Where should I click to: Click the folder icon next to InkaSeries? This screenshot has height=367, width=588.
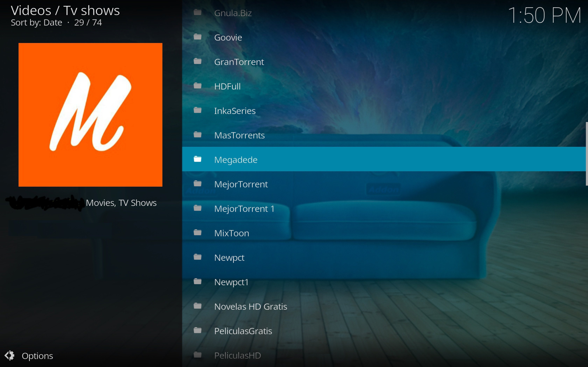pyautogui.click(x=198, y=110)
